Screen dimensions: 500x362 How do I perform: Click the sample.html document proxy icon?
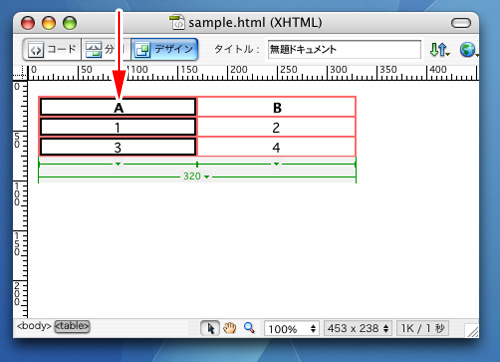pyautogui.click(x=177, y=22)
